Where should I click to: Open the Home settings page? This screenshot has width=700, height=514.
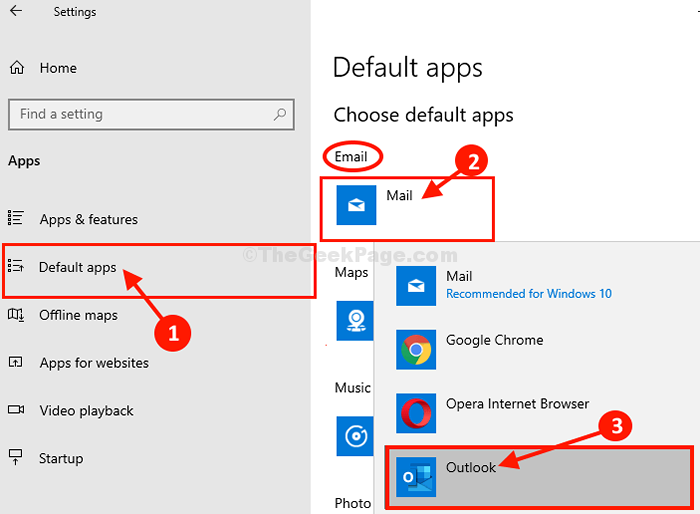tap(58, 68)
